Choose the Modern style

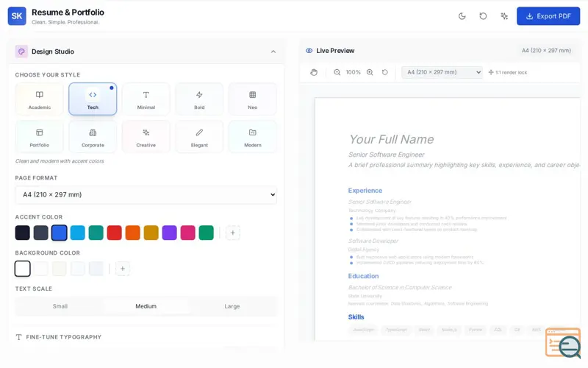pos(252,137)
